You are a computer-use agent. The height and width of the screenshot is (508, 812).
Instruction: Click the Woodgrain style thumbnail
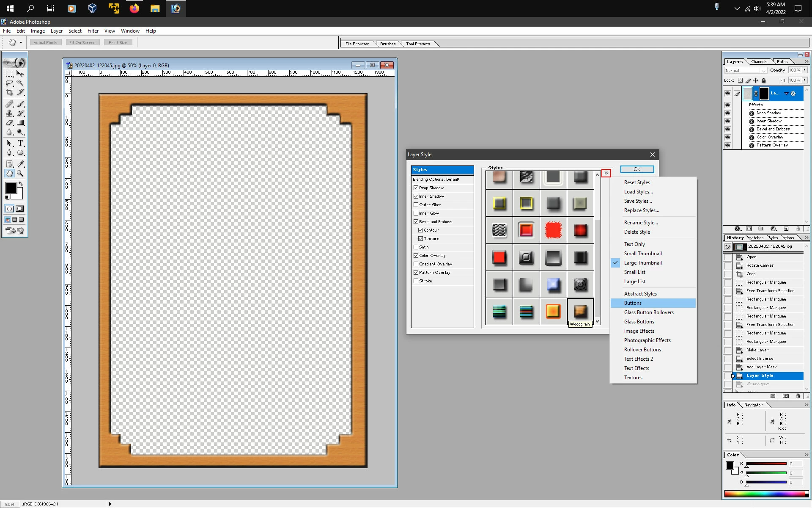tap(580, 312)
